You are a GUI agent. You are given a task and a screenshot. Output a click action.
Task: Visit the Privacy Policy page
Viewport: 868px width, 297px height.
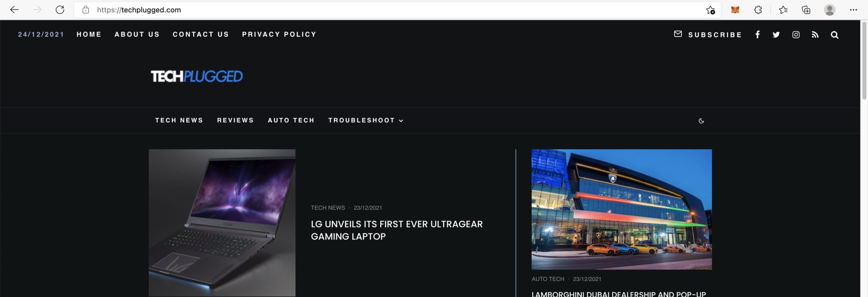pos(279,34)
